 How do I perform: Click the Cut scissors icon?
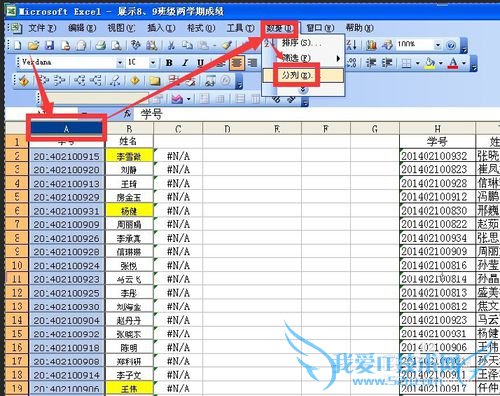[x=171, y=45]
